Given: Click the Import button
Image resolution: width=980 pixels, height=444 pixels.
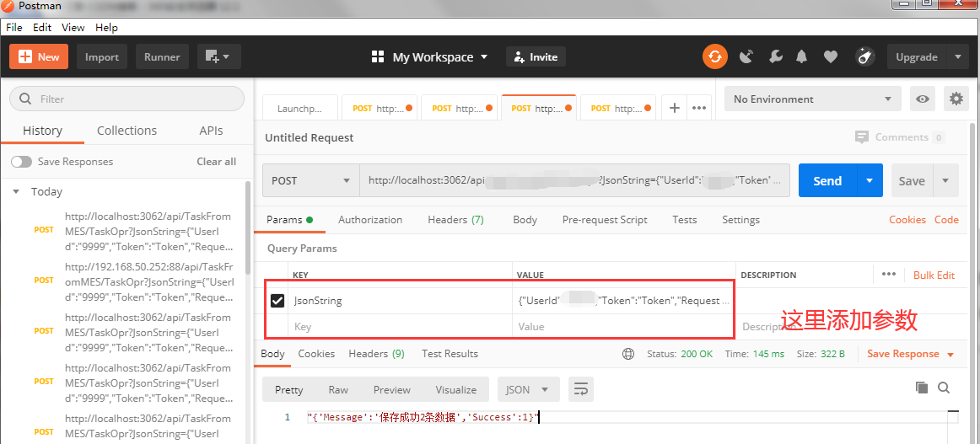Looking at the screenshot, I should pyautogui.click(x=102, y=56).
